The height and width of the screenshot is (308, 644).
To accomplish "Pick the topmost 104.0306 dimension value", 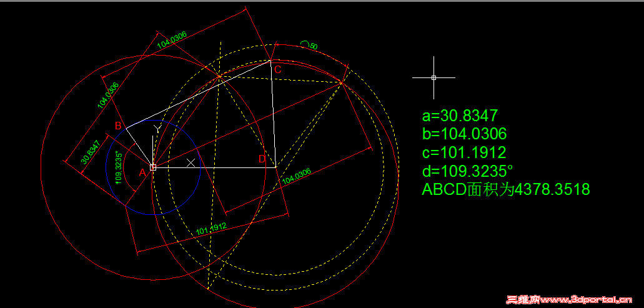I will coord(172,40).
